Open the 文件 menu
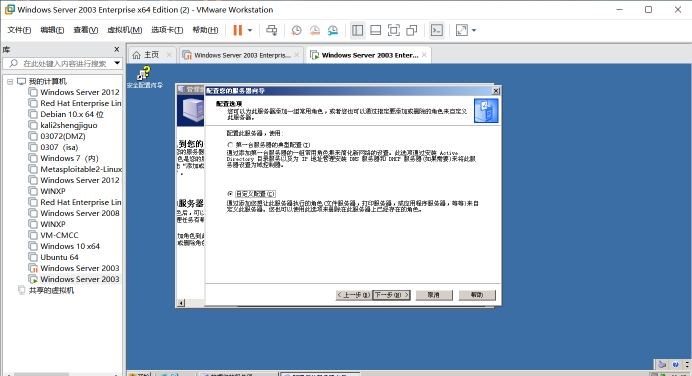This screenshot has width=692, height=376. pos(19,30)
